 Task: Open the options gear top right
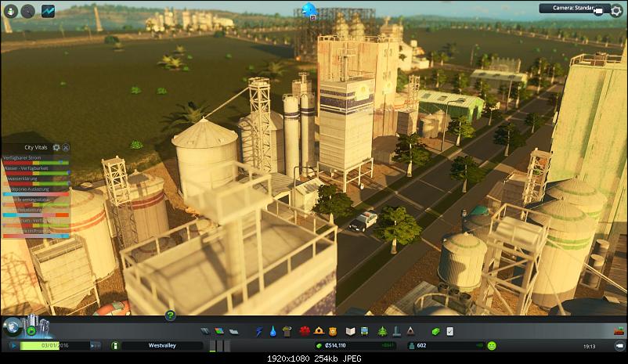pyautogui.click(x=616, y=11)
